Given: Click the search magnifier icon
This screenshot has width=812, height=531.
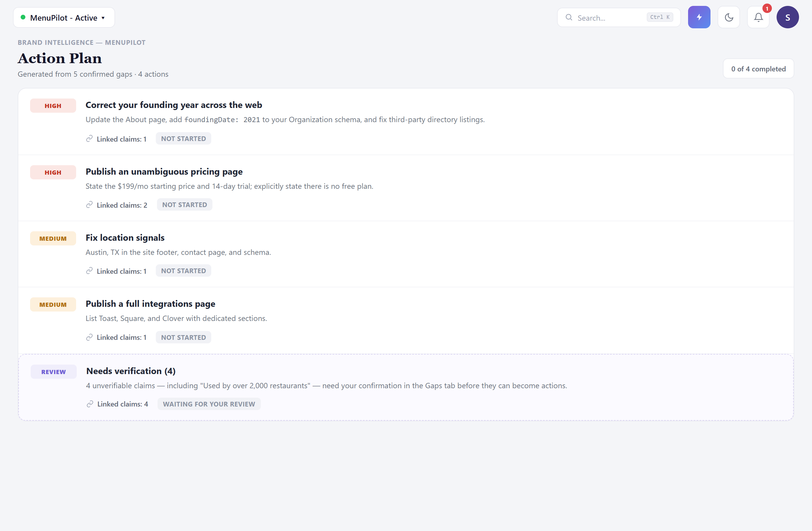Looking at the screenshot, I should point(569,17).
